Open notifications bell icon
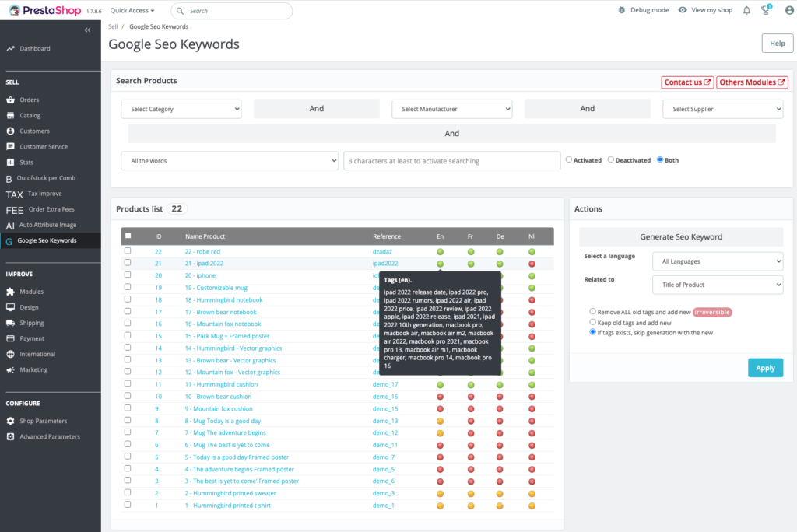797x532 pixels. (746, 10)
